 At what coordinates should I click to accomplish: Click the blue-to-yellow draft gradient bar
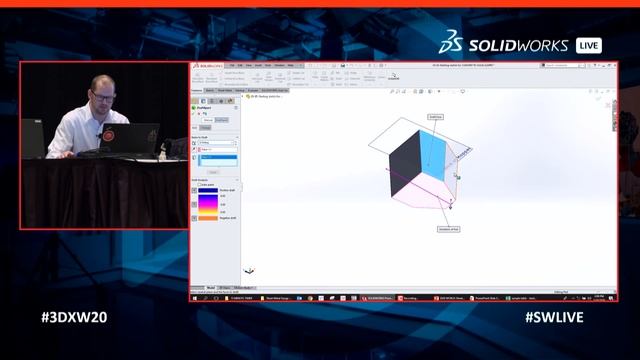[208, 205]
